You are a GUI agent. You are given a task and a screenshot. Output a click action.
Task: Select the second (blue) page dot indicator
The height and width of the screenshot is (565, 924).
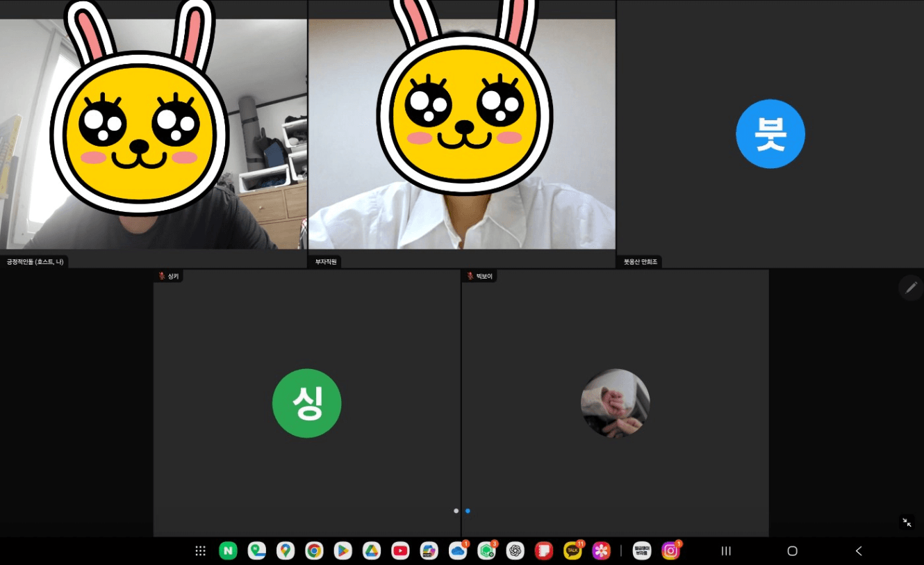coord(468,511)
